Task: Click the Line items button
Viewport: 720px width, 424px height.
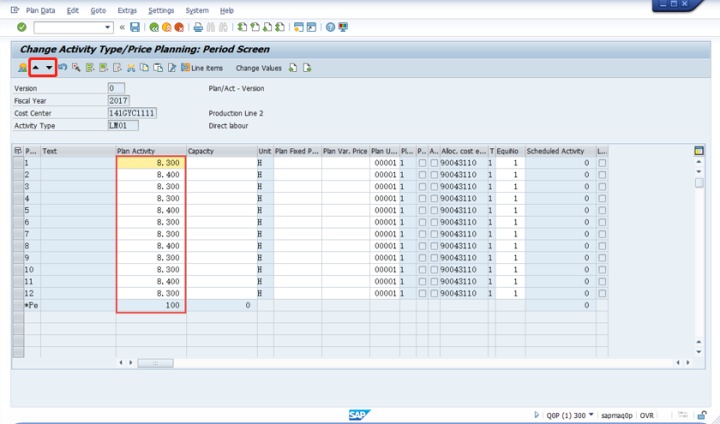Action: (x=202, y=68)
